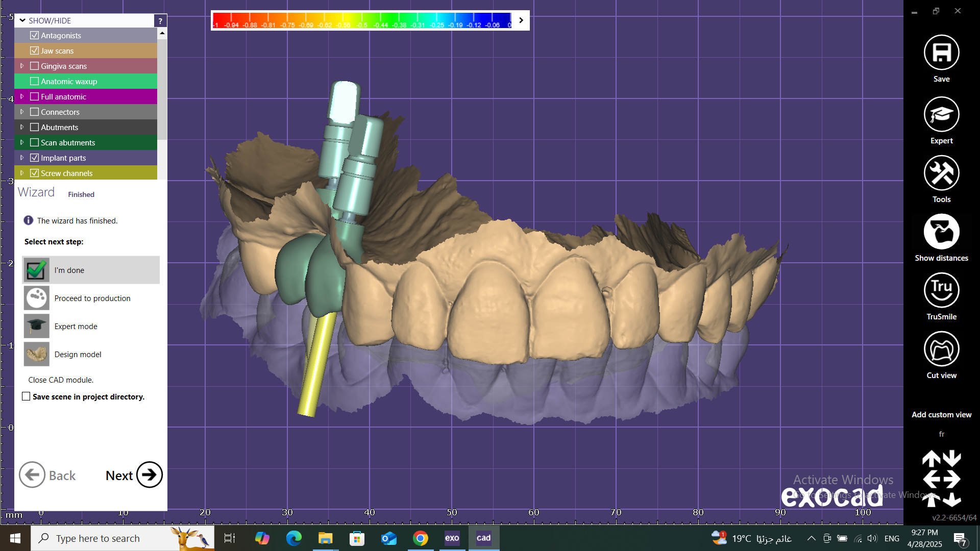Click the Show distances icon
This screenshot has width=980, height=551.
941,232
